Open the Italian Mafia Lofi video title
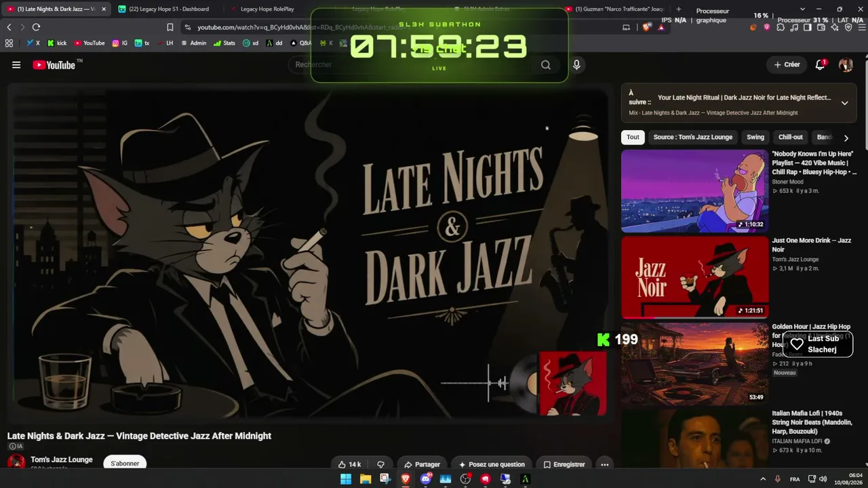This screenshot has width=868, height=488. coord(813,422)
